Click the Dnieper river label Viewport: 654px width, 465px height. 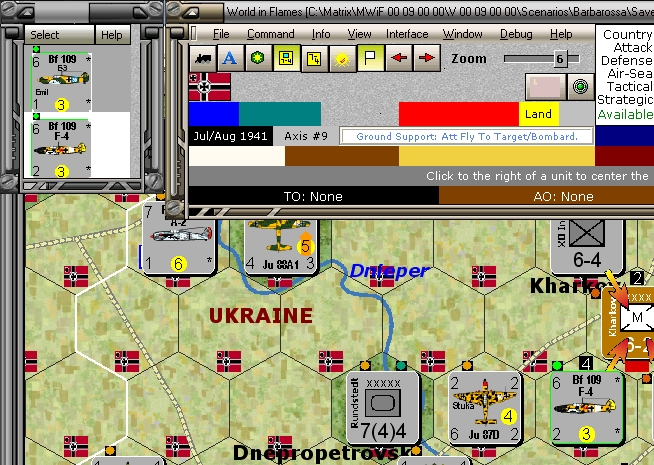click(x=389, y=271)
